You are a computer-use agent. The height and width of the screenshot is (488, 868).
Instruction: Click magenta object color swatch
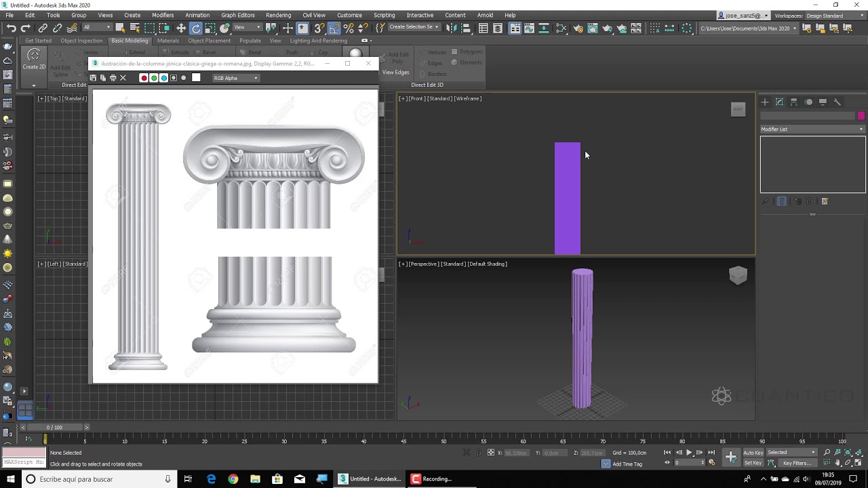point(861,116)
